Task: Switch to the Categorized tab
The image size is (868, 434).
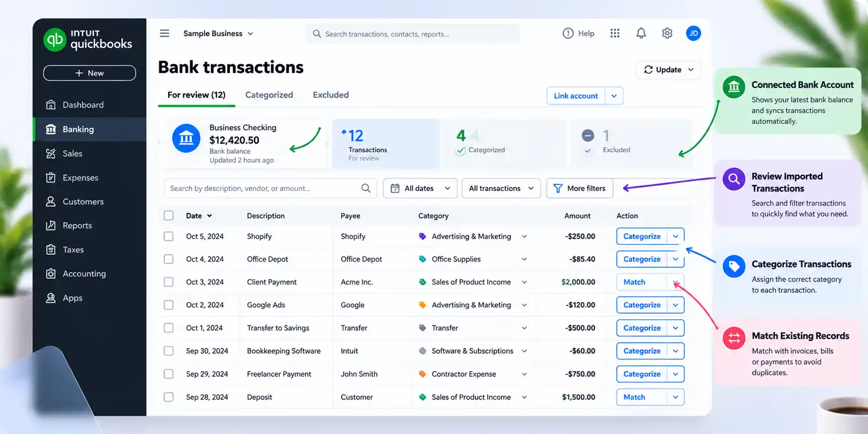Action: (x=269, y=95)
